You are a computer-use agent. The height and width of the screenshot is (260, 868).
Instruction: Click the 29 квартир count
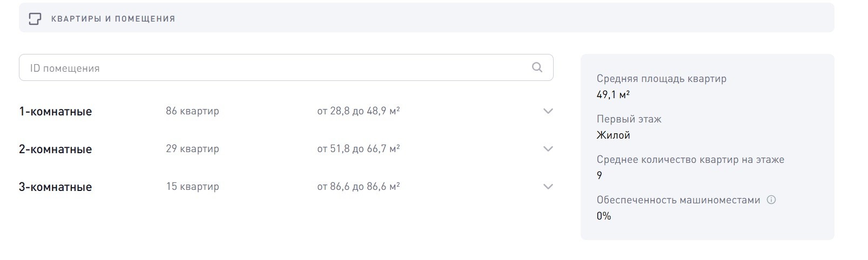tap(192, 149)
